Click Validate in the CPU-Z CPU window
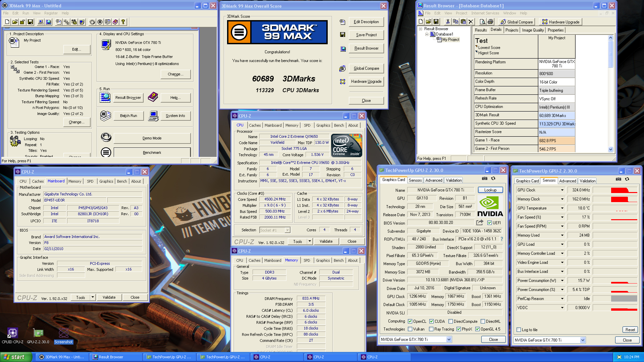The height and width of the screenshot is (362, 644). 326,241
